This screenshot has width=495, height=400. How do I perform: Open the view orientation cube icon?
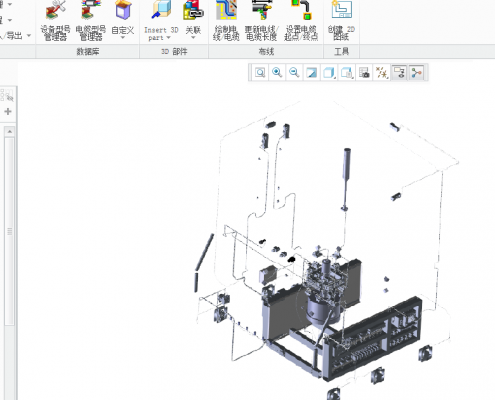point(329,73)
